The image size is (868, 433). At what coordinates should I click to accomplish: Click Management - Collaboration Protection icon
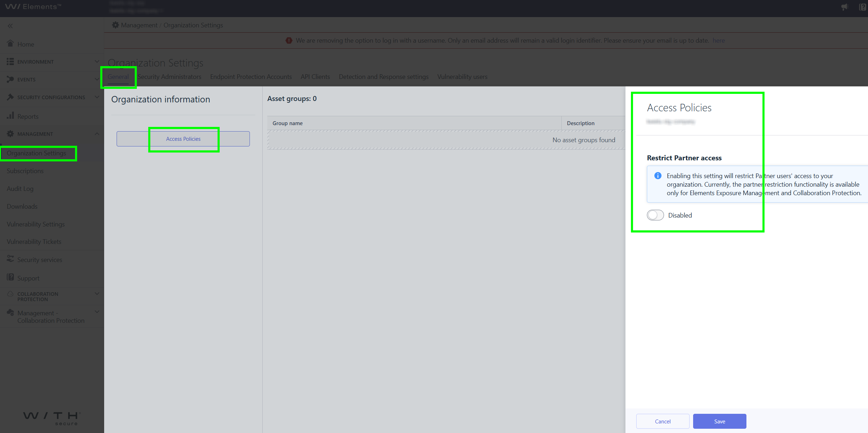(10, 312)
